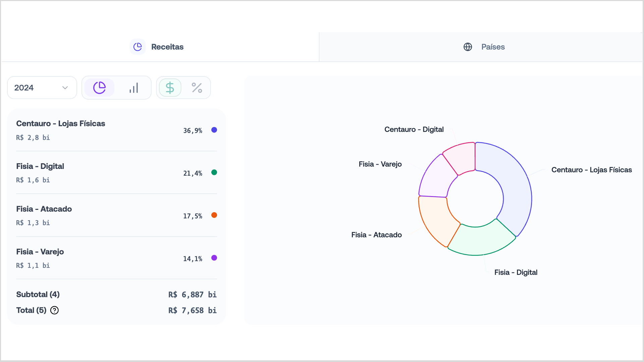The width and height of the screenshot is (644, 362).
Task: Click the Fisia - Digital list heading
Action: [x=40, y=166]
